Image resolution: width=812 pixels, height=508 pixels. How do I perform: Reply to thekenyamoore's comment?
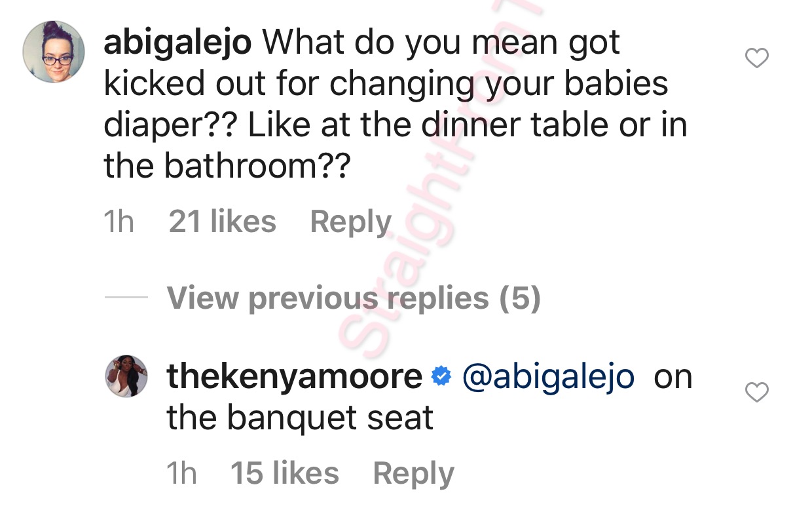tap(413, 473)
